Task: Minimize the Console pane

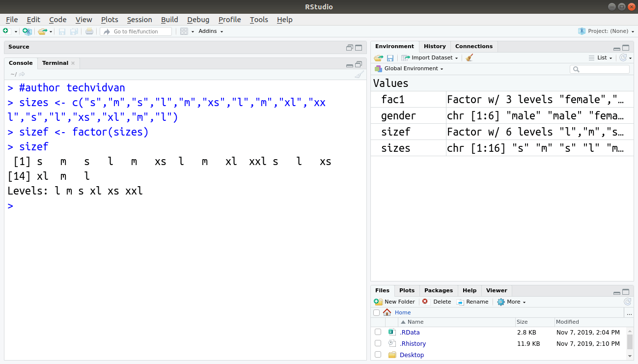Action: coord(350,65)
